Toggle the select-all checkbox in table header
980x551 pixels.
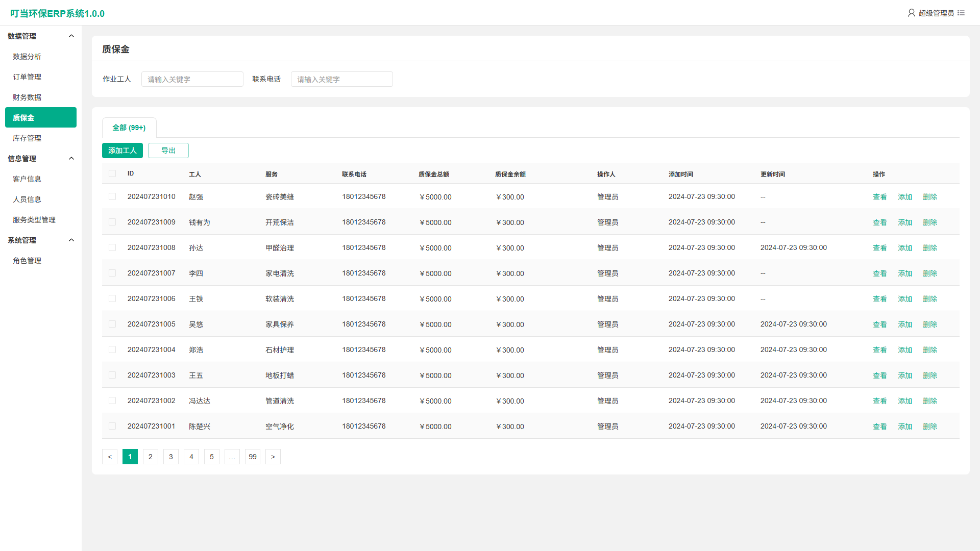112,173
